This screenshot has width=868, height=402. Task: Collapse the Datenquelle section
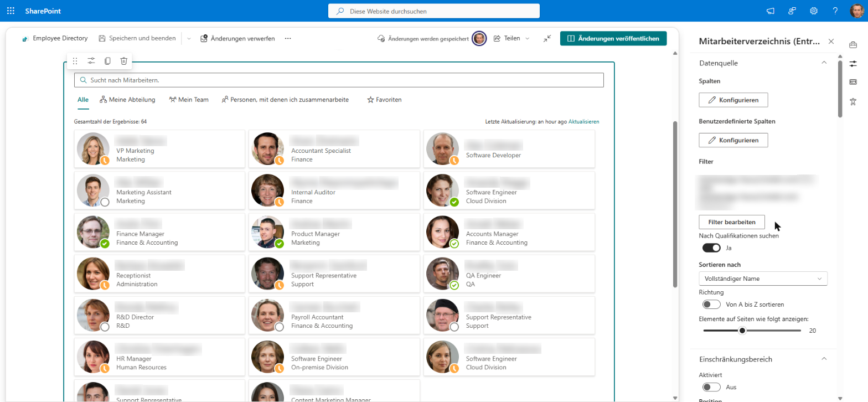(824, 63)
